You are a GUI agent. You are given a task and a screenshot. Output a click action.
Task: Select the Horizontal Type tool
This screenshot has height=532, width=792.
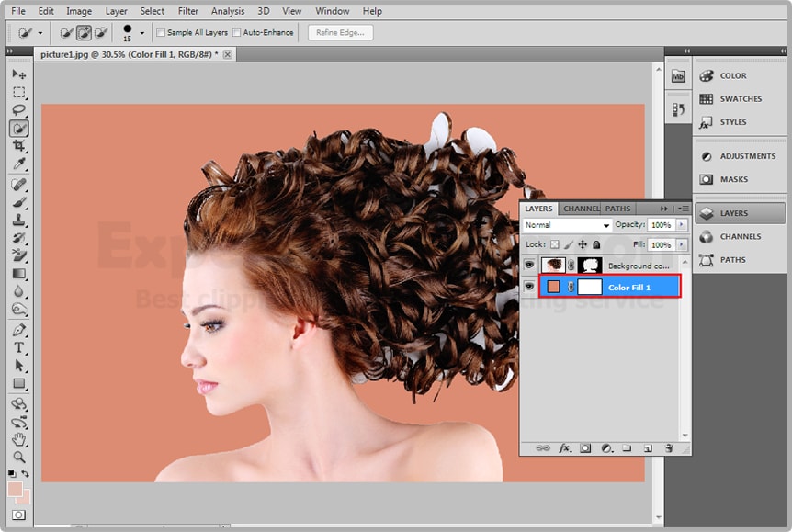[18, 348]
